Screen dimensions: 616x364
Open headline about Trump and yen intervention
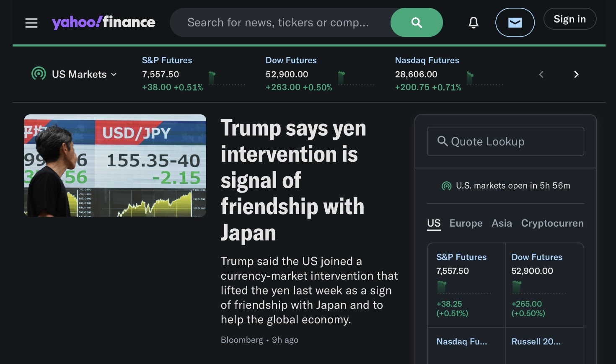point(293,180)
